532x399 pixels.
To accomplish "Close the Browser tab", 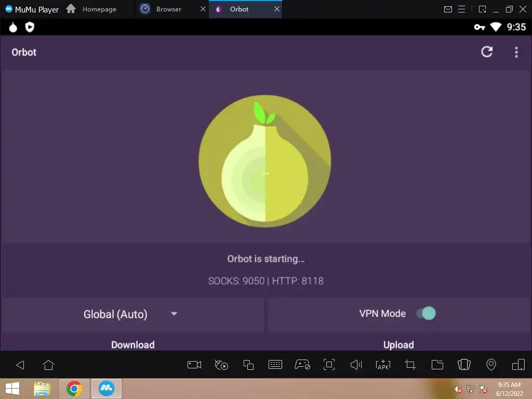I will point(203,9).
